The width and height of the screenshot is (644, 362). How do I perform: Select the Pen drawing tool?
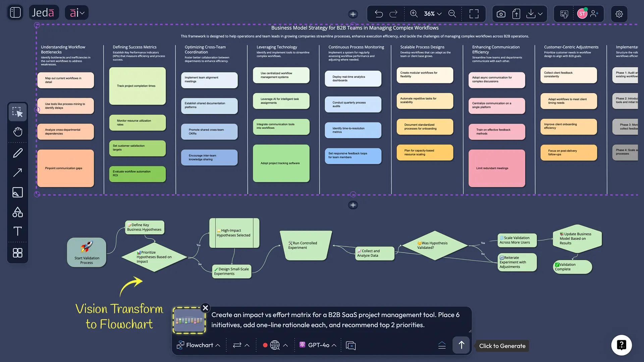click(x=17, y=153)
